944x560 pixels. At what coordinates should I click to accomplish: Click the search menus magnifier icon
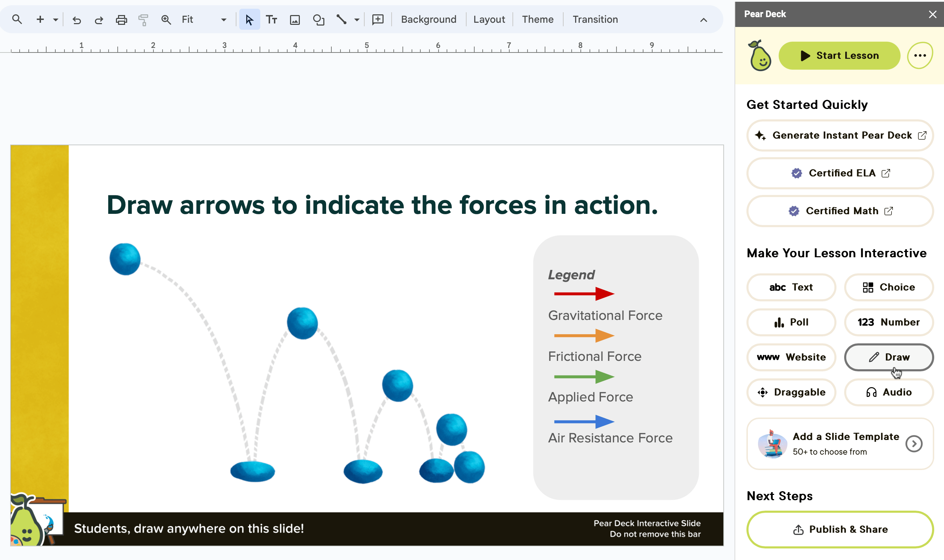pos(17,19)
